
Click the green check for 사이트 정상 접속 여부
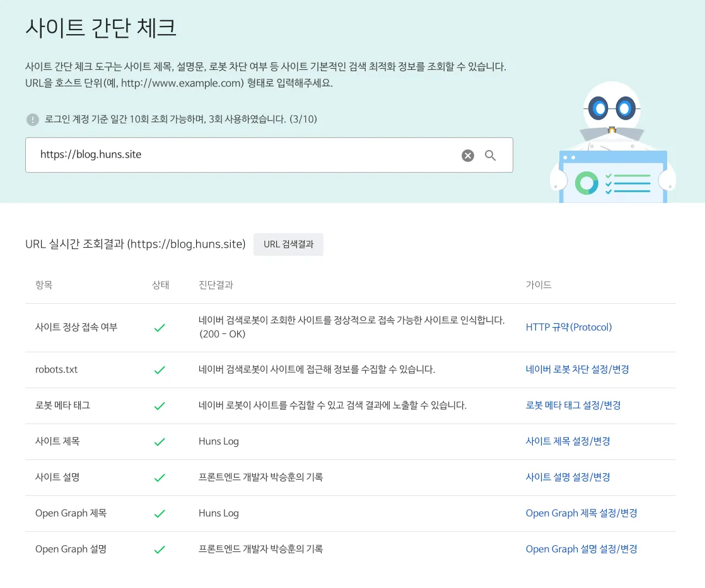160,328
